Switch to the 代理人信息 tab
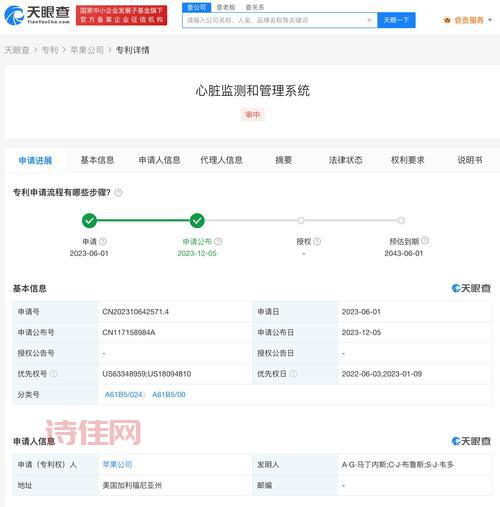500x507 pixels. (x=221, y=160)
